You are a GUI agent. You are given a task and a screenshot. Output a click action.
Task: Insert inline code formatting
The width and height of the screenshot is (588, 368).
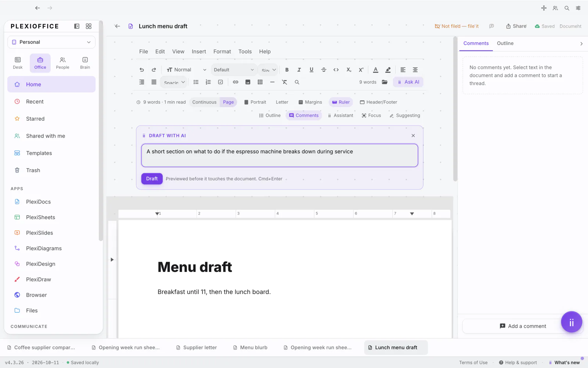coord(336,70)
